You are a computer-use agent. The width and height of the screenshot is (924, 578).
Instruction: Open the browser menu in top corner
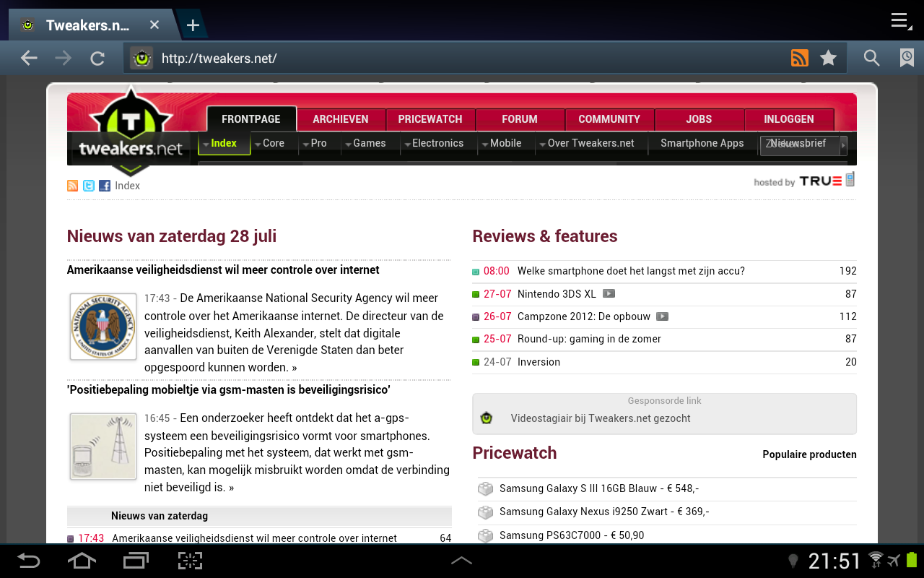click(900, 20)
